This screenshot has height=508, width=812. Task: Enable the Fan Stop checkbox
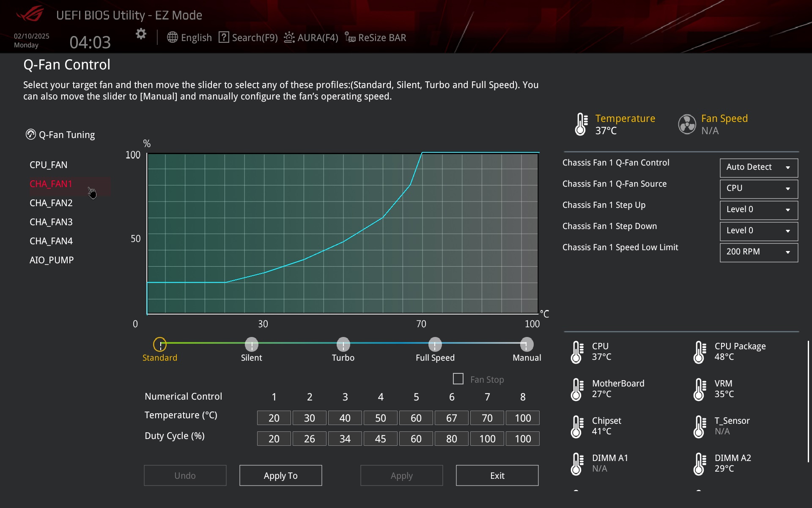(458, 379)
